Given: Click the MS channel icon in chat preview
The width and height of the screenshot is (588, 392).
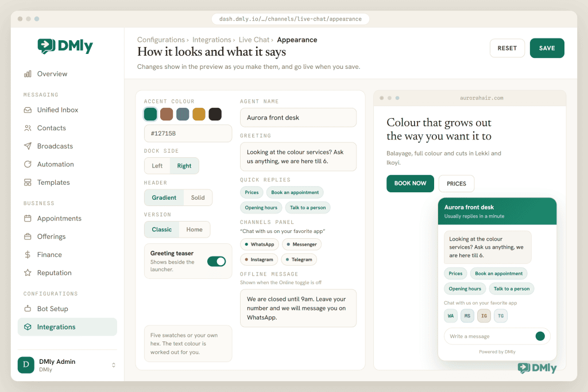Looking at the screenshot, I should pos(467,316).
